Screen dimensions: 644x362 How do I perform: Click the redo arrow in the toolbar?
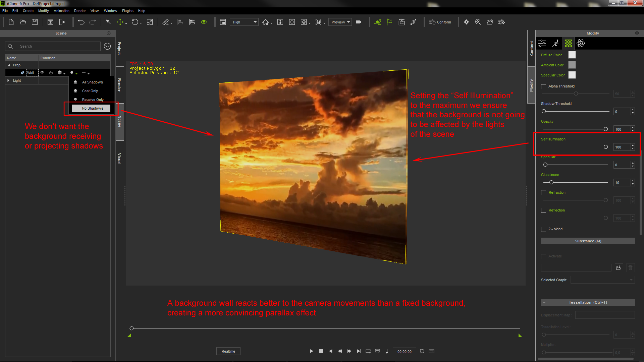point(93,22)
